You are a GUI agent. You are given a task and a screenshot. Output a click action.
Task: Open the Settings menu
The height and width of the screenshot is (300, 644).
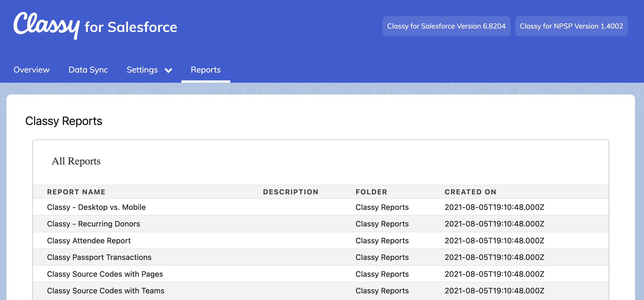click(x=142, y=70)
